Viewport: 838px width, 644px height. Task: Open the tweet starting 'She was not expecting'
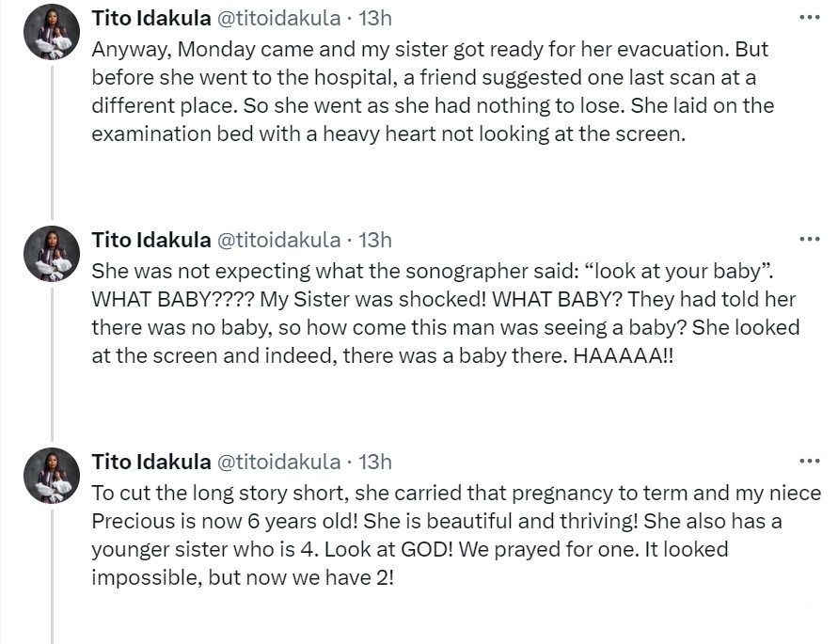(x=442, y=313)
